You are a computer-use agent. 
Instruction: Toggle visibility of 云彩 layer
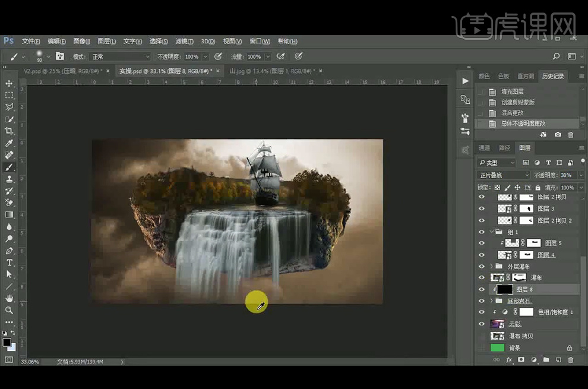[482, 324]
